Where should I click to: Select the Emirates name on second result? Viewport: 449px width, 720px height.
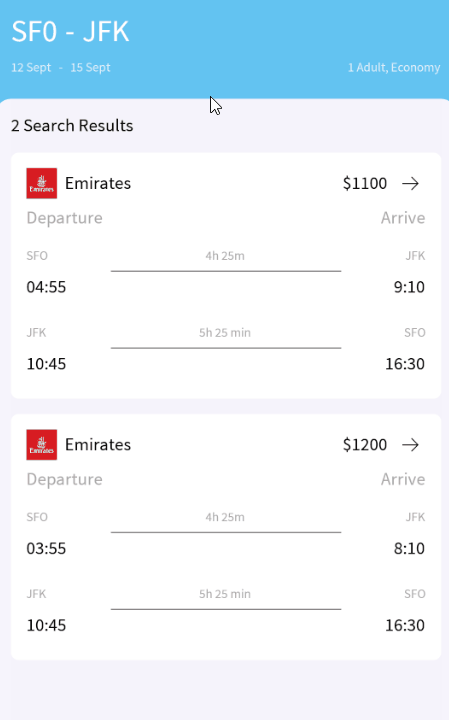[x=98, y=444]
